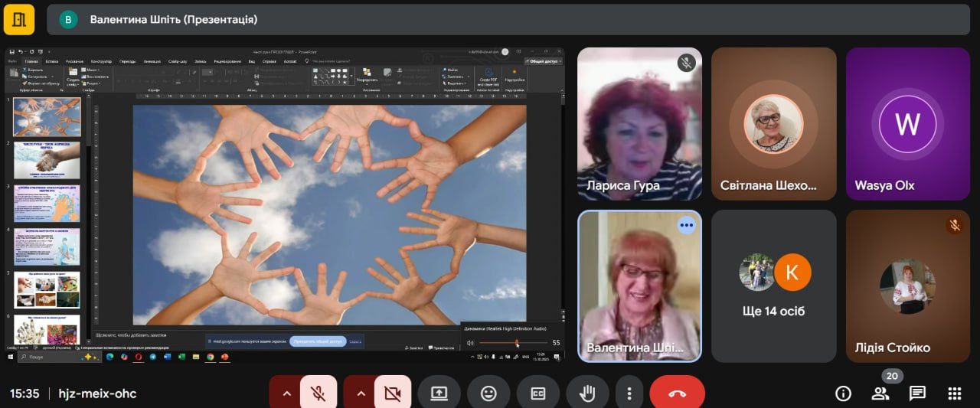This screenshot has height=408, width=980.
Task: Raise your hand
Action: coord(587,393)
